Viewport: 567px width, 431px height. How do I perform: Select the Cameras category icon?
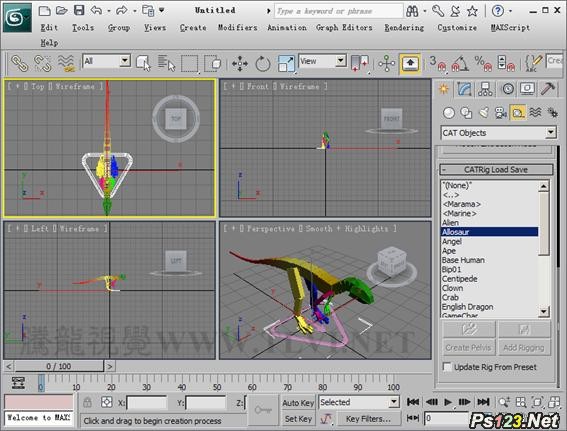pos(501,113)
